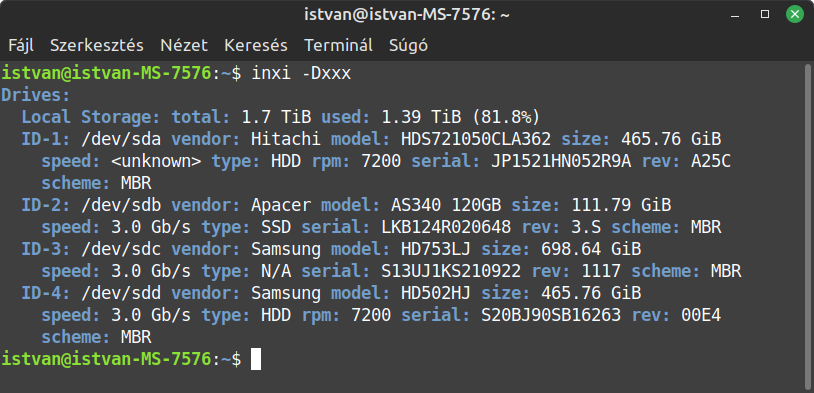
Task: Click size 698.64 GiB
Action: point(591,249)
